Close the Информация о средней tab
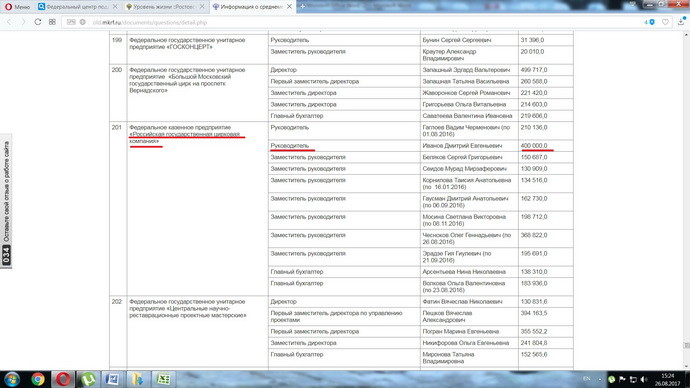 tap(289, 7)
